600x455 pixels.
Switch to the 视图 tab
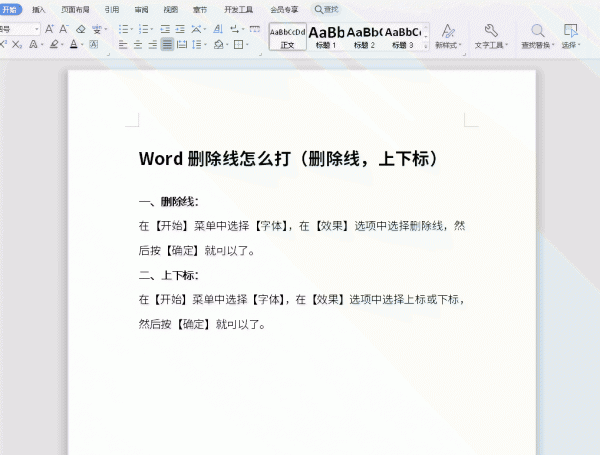pyautogui.click(x=171, y=10)
